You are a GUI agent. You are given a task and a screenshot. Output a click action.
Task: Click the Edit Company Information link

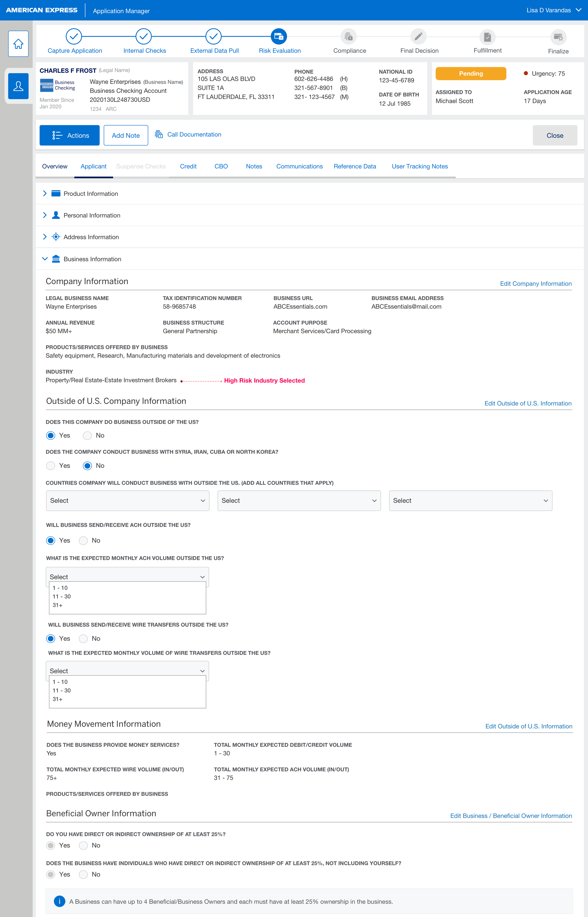coord(536,283)
